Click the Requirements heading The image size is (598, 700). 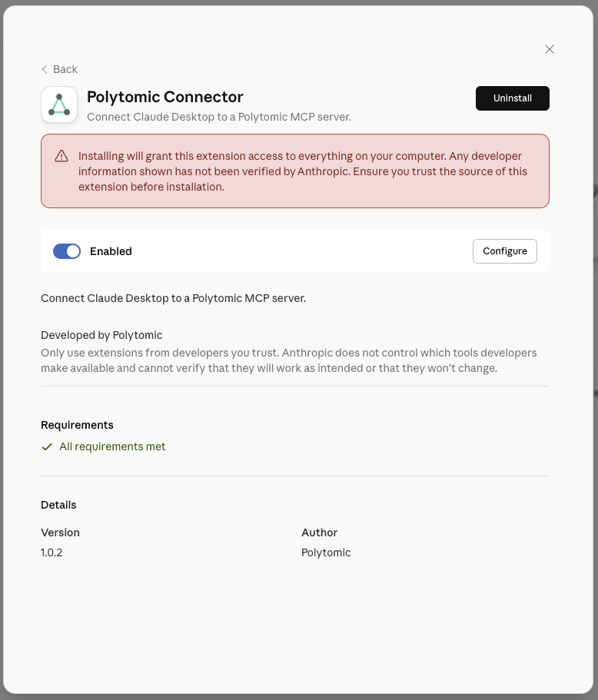pos(77,425)
